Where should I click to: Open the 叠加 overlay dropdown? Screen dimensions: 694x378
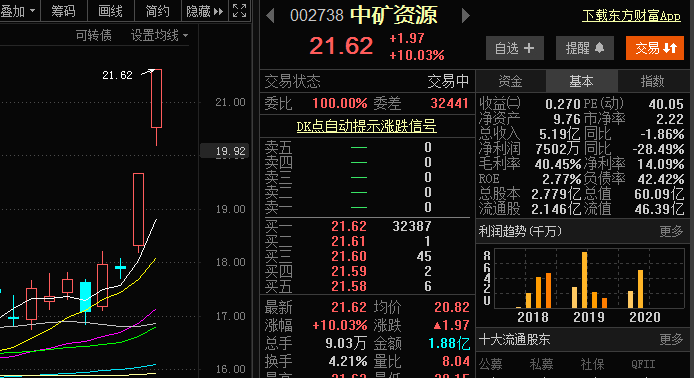pyautogui.click(x=18, y=11)
